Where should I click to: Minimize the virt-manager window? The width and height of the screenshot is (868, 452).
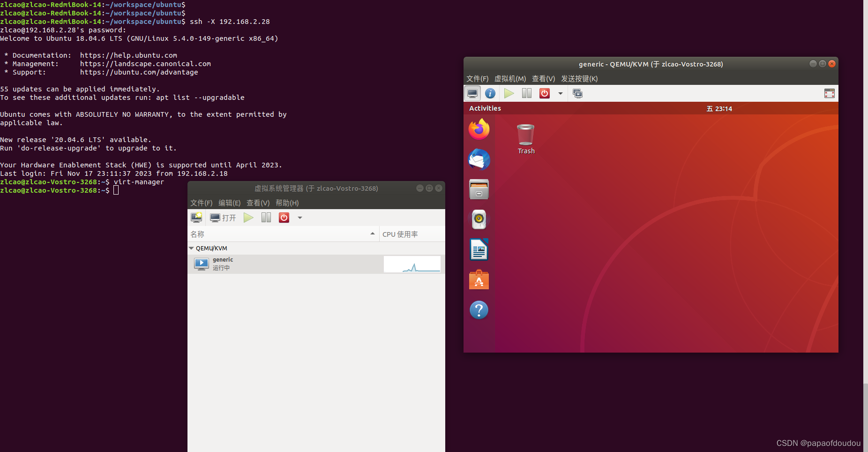(x=420, y=188)
